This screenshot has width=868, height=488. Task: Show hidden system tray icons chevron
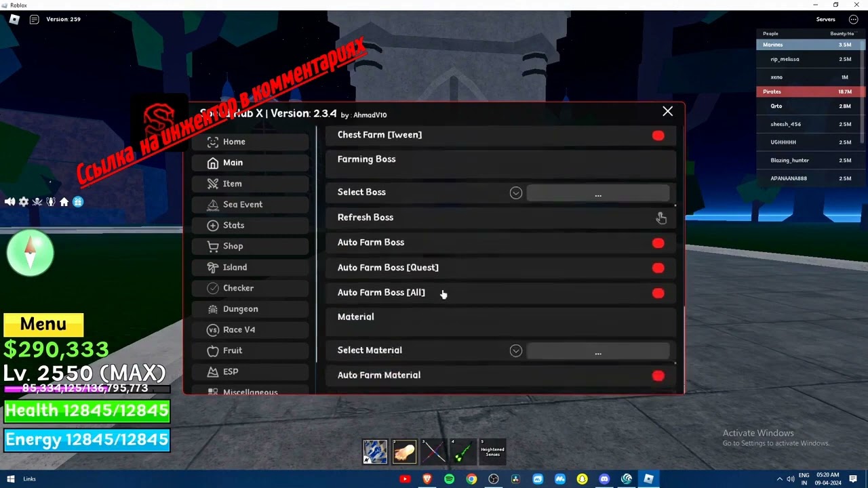point(779,479)
